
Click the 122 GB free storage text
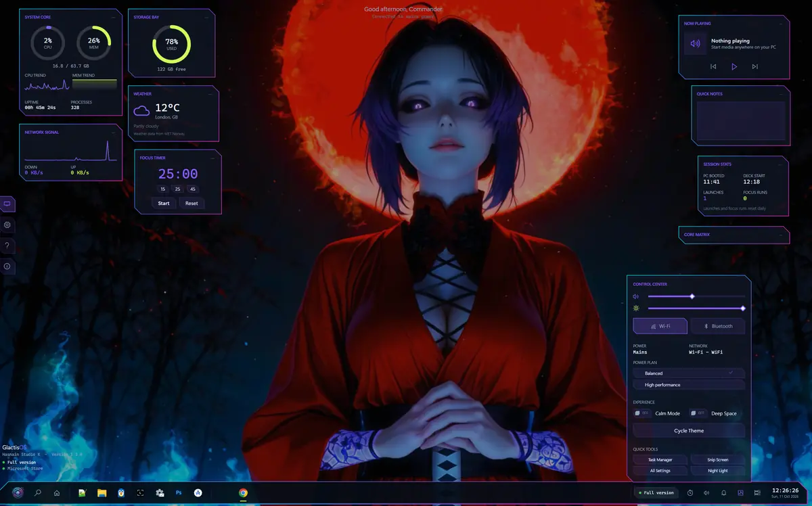(171, 69)
